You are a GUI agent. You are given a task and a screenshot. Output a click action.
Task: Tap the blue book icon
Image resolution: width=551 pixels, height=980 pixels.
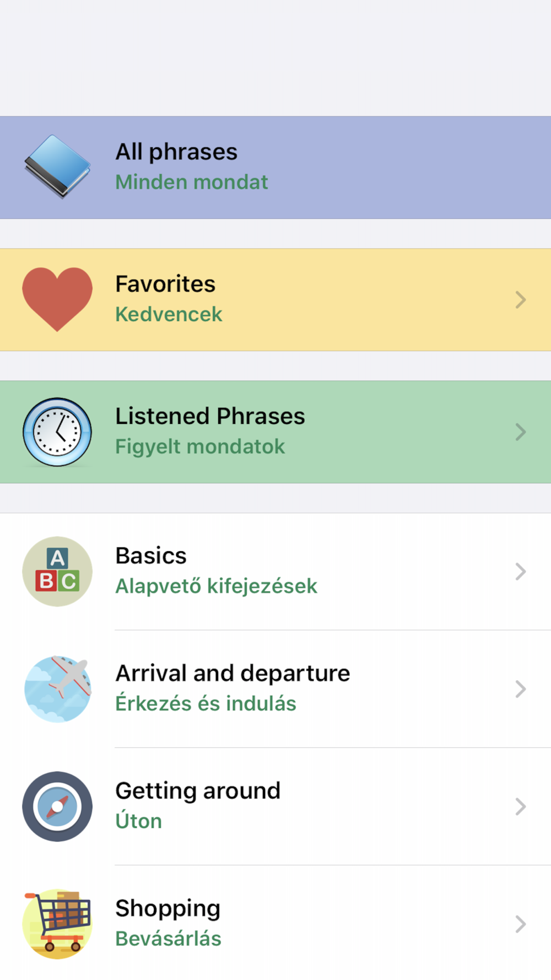[x=57, y=167]
